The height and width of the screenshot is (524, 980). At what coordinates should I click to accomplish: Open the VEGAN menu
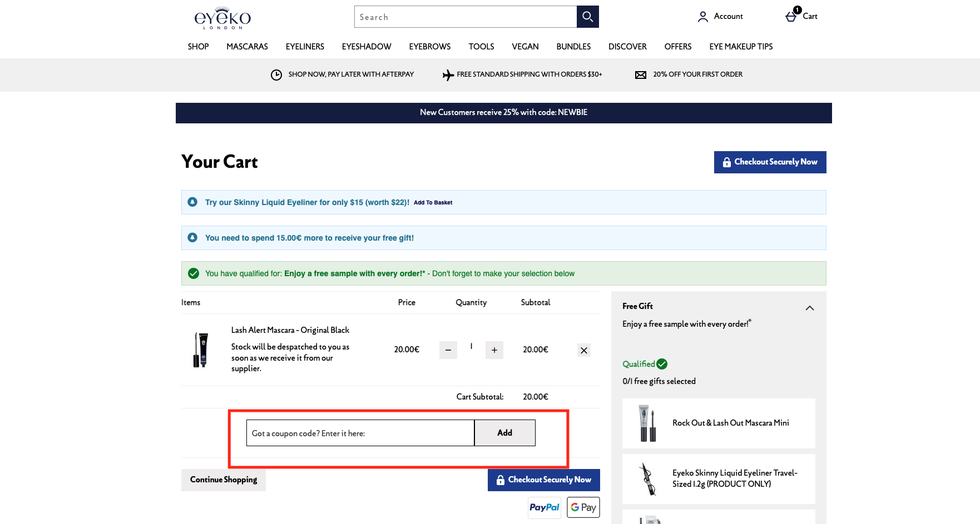[x=525, y=47]
